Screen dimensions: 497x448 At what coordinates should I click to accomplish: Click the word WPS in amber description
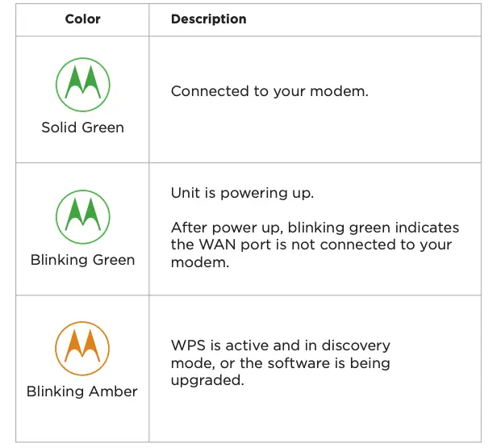(x=187, y=346)
